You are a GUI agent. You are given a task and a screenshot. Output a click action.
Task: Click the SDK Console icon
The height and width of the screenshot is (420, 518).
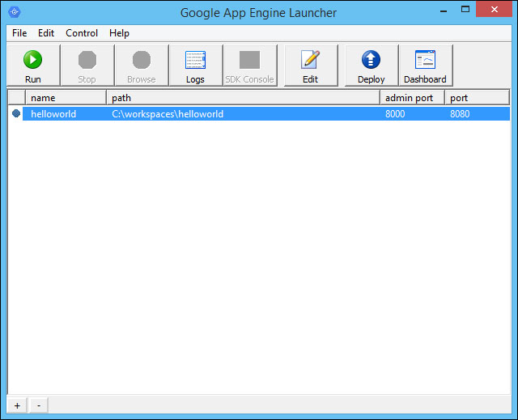[250, 60]
